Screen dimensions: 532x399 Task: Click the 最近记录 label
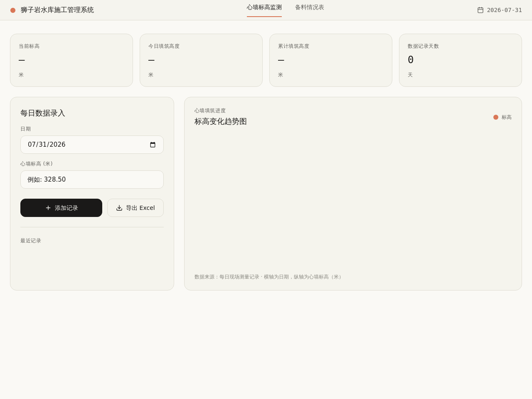coord(31,241)
